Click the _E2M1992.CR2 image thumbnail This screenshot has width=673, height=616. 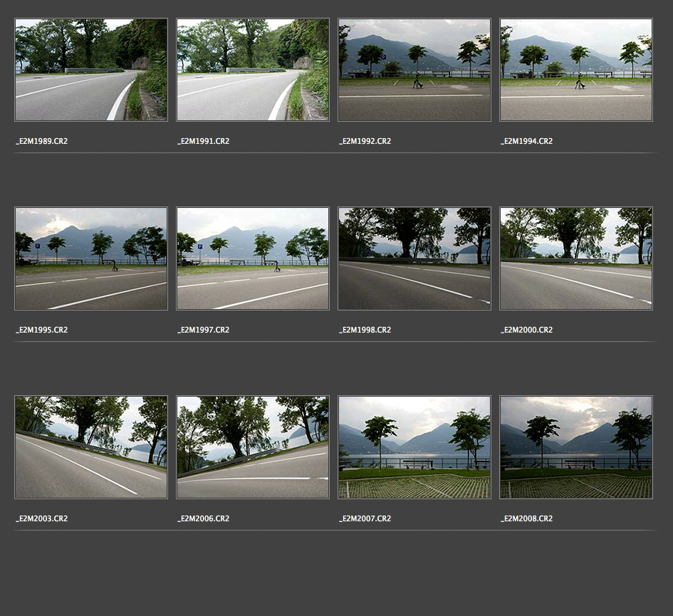[414, 70]
